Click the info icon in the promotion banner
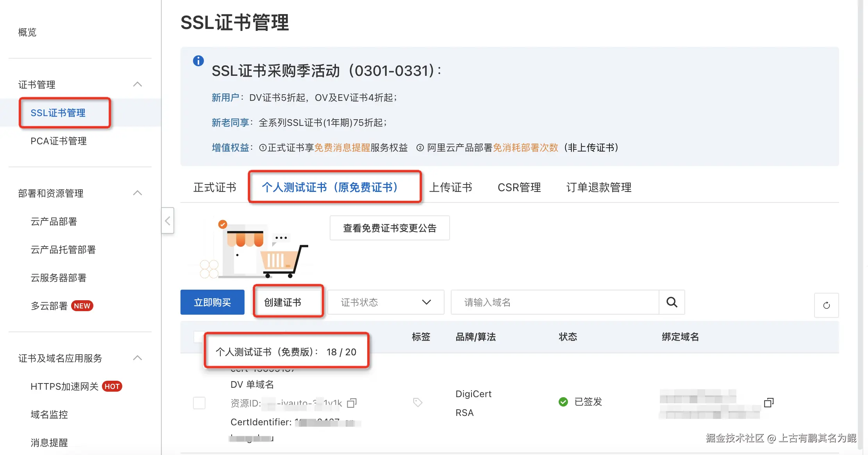 pyautogui.click(x=198, y=61)
